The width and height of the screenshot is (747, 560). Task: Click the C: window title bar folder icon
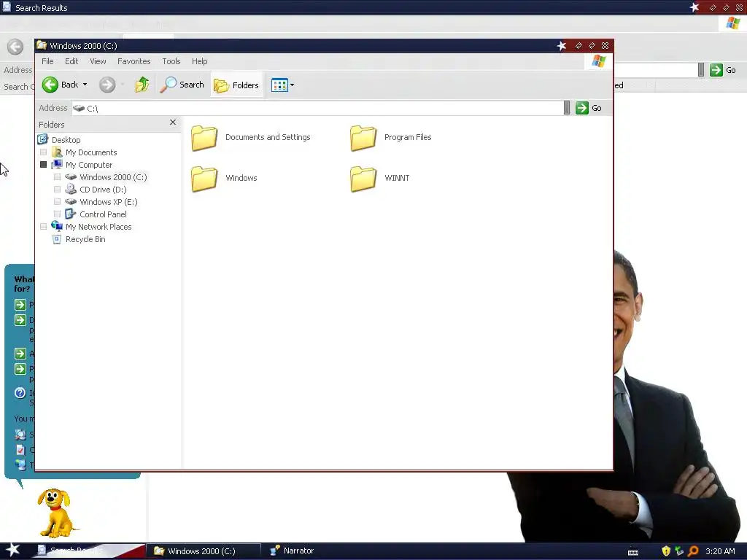pos(42,45)
